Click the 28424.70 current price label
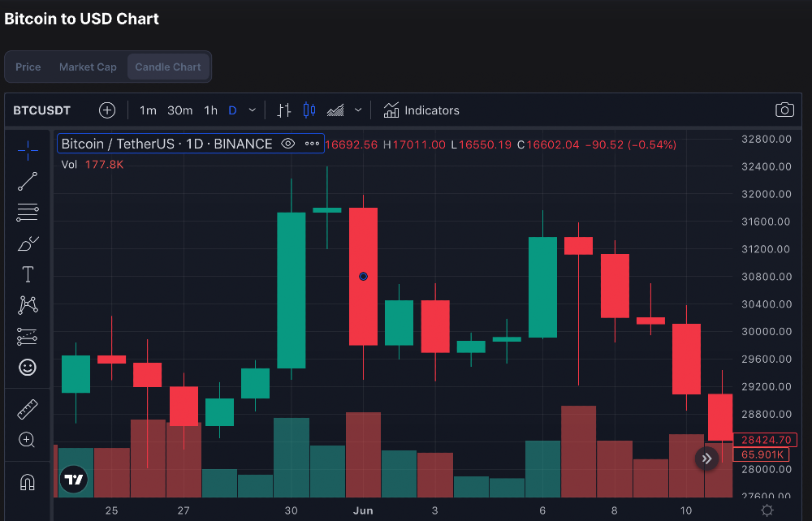The height and width of the screenshot is (521, 812). pyautogui.click(x=766, y=440)
